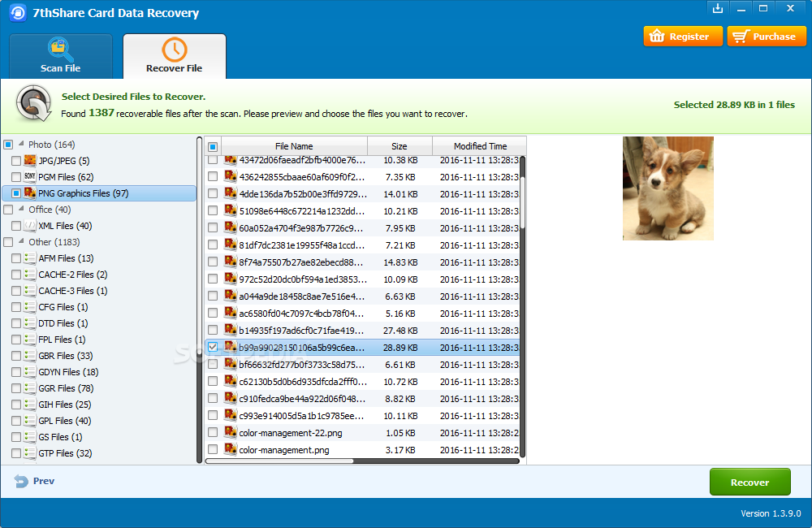Click the recovery disk icon beside instructions
This screenshot has height=528, width=812.
click(x=33, y=104)
